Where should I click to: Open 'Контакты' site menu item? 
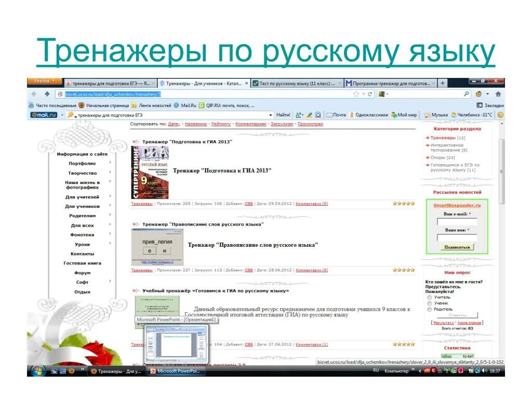click(83, 254)
